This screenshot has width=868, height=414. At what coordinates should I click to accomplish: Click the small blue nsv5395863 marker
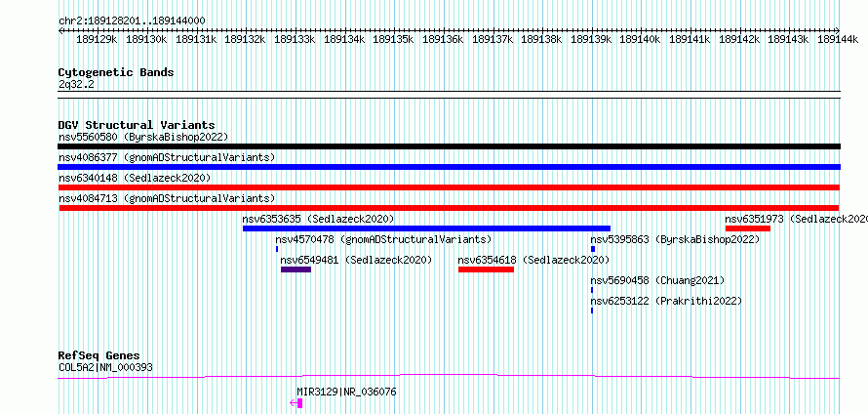pyautogui.click(x=593, y=249)
